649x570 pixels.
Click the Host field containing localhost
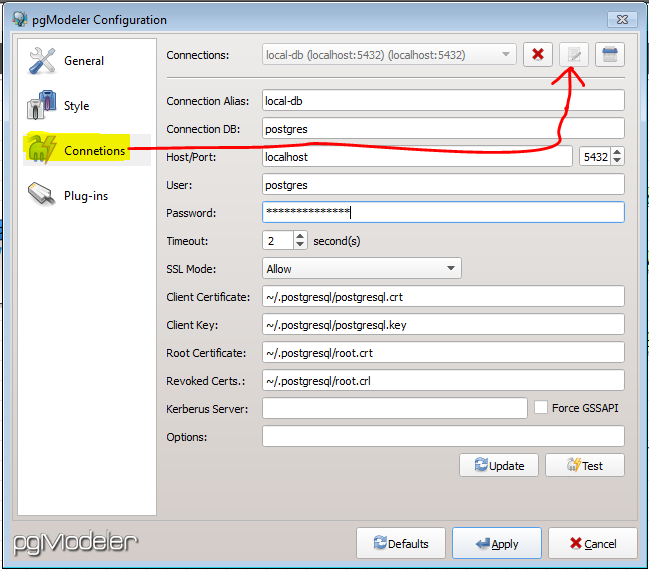(417, 156)
